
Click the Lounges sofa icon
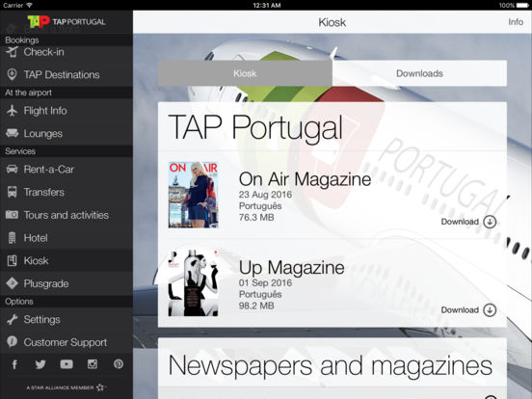(12, 133)
